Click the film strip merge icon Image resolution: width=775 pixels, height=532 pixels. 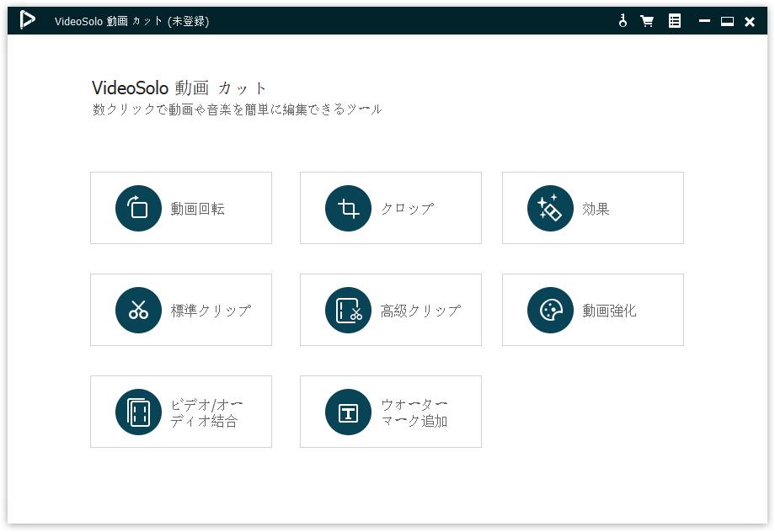(x=138, y=412)
